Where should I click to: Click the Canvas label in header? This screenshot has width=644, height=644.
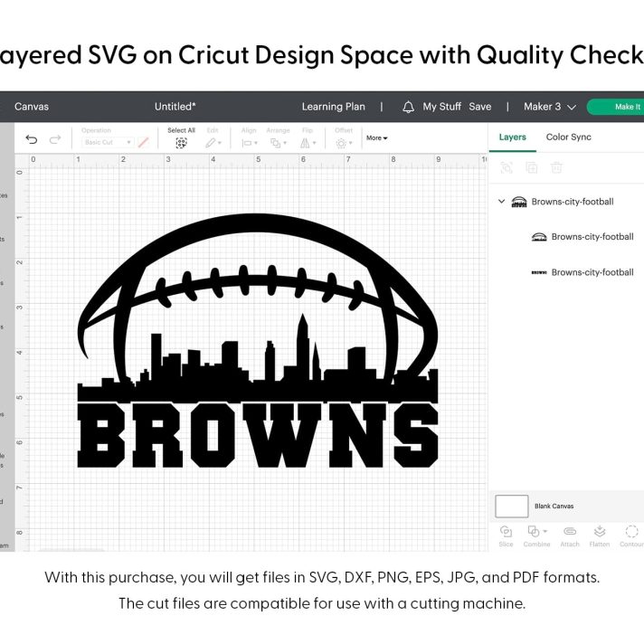click(x=32, y=107)
